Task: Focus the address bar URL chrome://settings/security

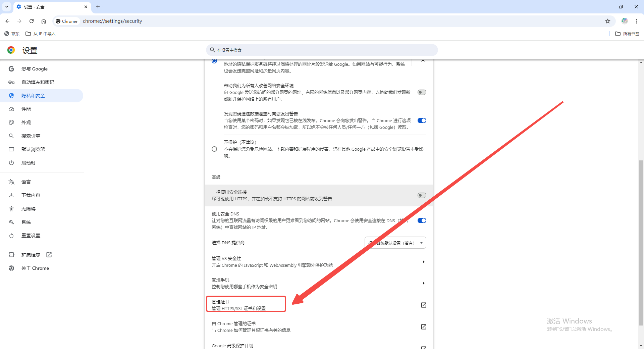Action: click(x=113, y=21)
